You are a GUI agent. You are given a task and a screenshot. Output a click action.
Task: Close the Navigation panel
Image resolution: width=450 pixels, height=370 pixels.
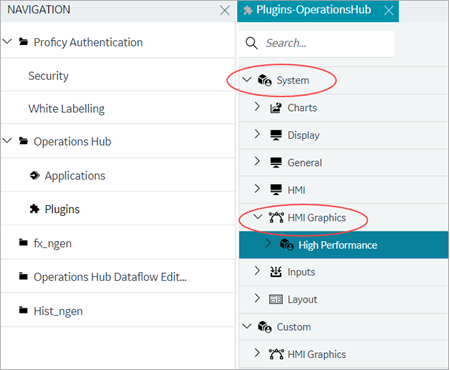(225, 11)
